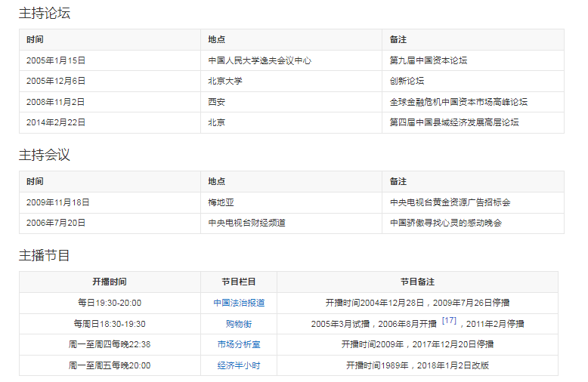Click the 主持会议 section heading
The height and width of the screenshot is (382, 588).
pos(45,155)
